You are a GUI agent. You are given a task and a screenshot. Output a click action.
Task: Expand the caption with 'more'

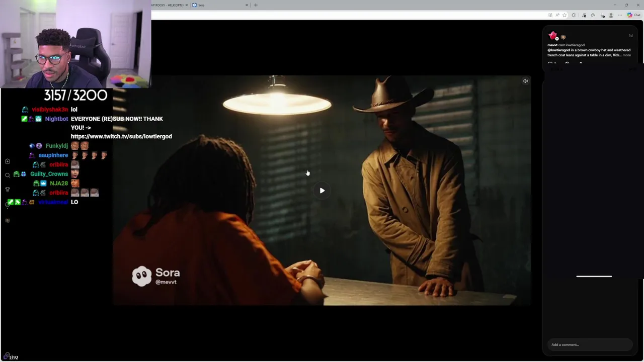[x=627, y=55]
